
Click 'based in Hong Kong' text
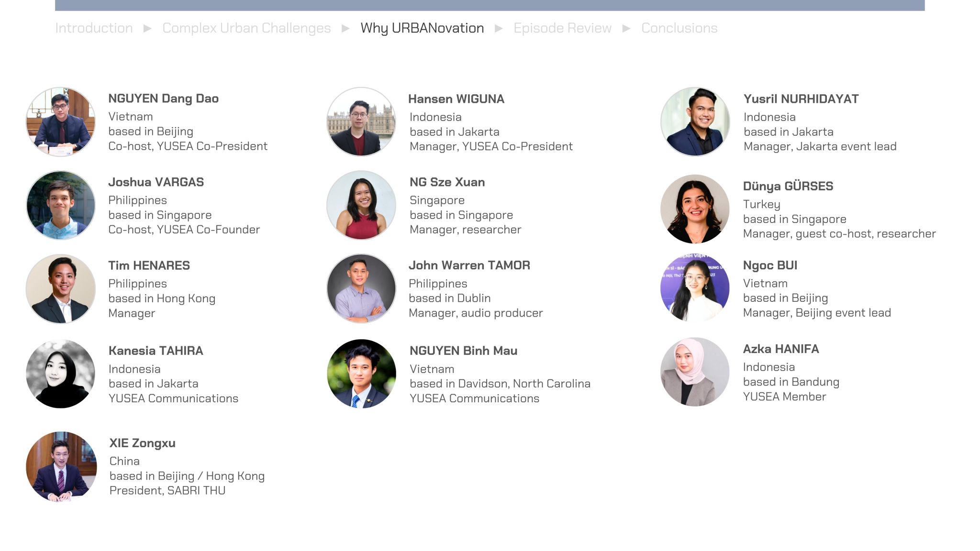(162, 299)
